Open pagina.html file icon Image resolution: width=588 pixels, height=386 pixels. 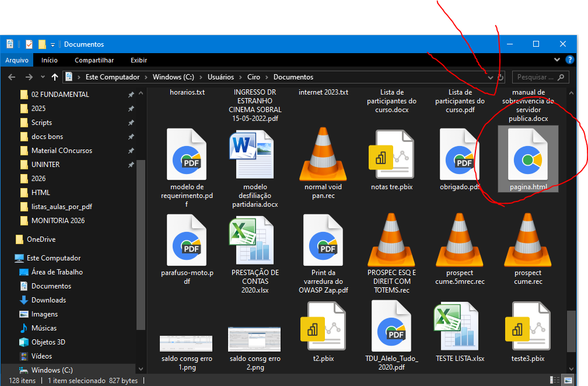528,155
